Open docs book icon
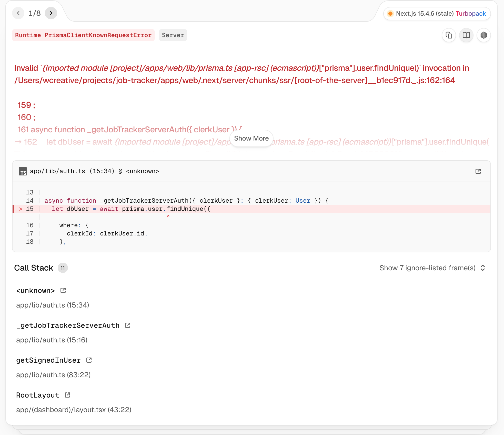This screenshot has height=435, width=504. (466, 35)
